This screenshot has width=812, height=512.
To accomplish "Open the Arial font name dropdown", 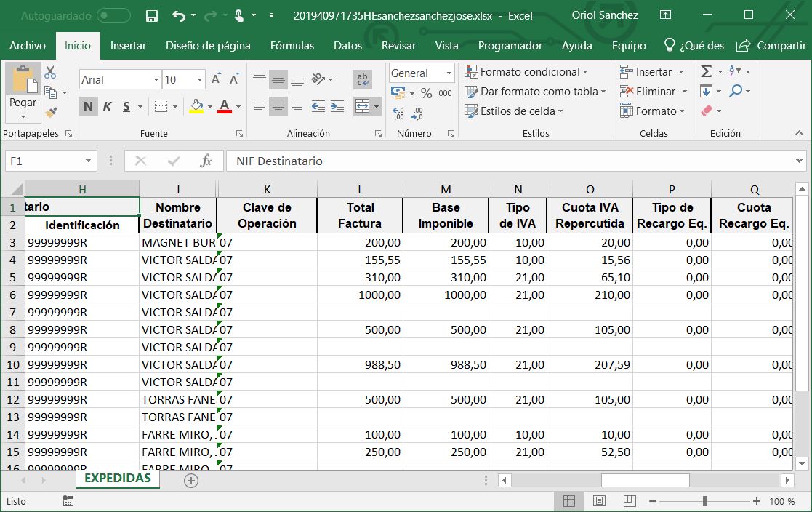I will 156,80.
